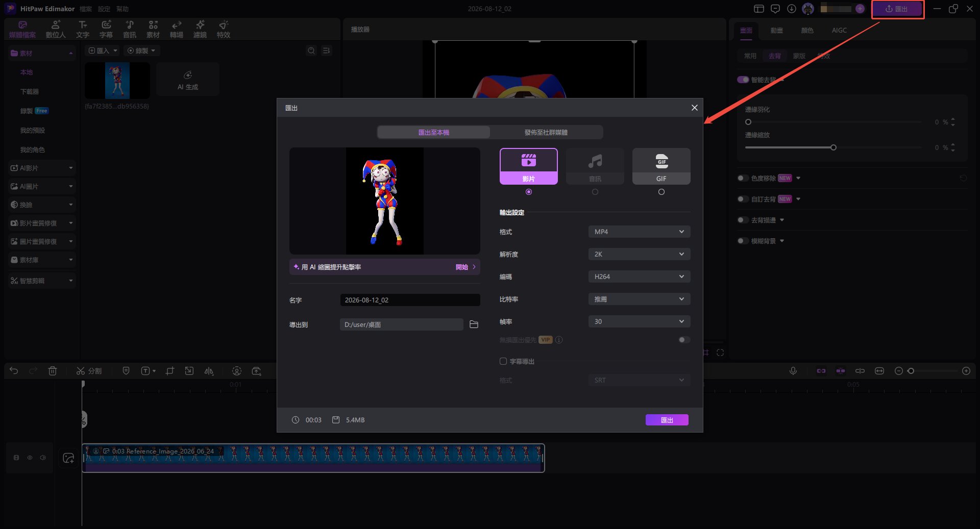Open the 幀率 30 dropdown
This screenshot has height=529, width=980.
point(639,321)
